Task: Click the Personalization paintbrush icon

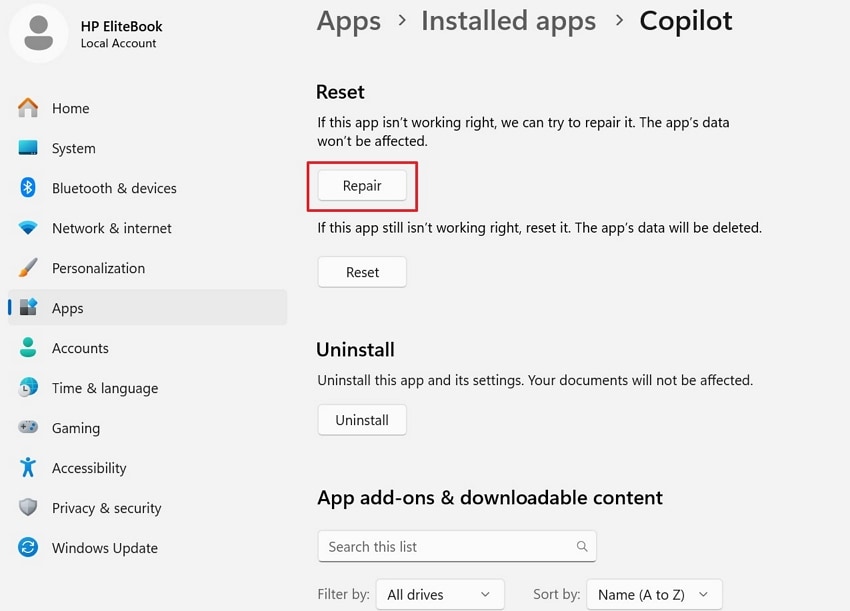Action: 28,267
